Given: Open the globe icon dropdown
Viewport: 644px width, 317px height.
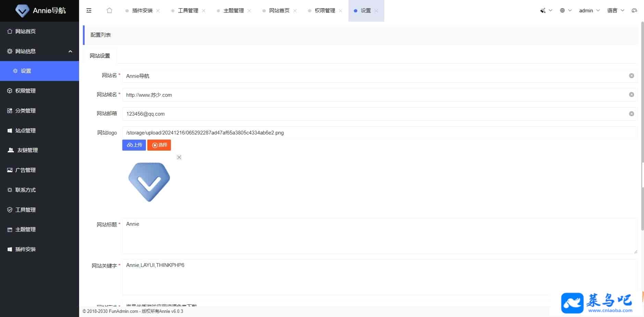Looking at the screenshot, I should pos(566,11).
